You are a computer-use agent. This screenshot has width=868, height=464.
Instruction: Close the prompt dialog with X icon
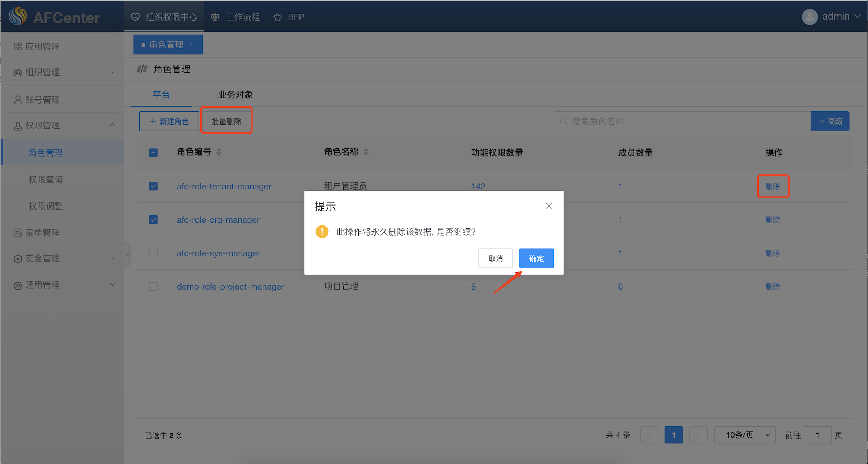pyautogui.click(x=549, y=206)
